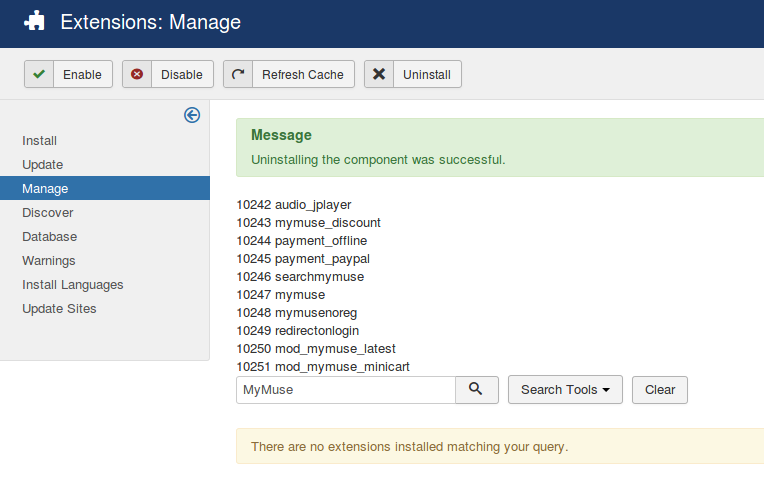The height and width of the screenshot is (482, 764).
Task: Click the Refresh Cache button label
Action: (x=302, y=75)
